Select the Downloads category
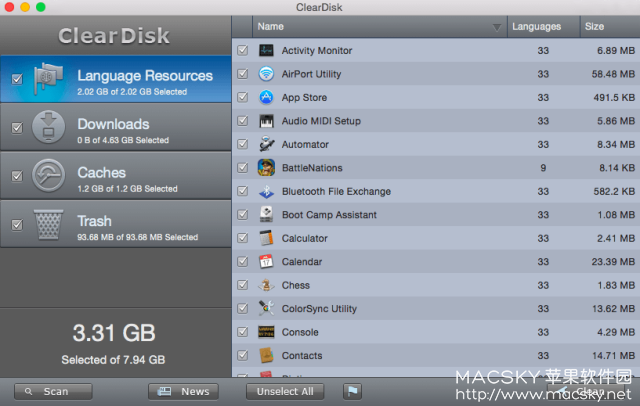The width and height of the screenshot is (640, 406). 116,127
